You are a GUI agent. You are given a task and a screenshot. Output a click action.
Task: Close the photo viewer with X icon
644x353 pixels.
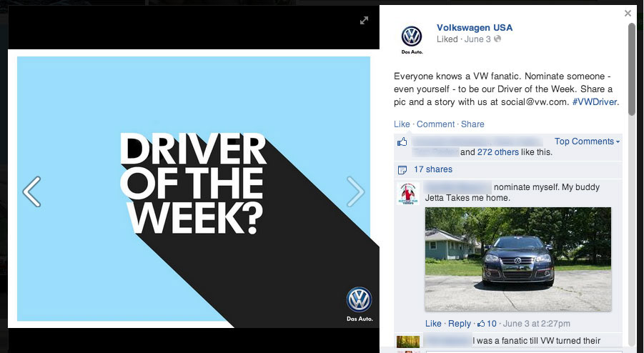[x=628, y=13]
